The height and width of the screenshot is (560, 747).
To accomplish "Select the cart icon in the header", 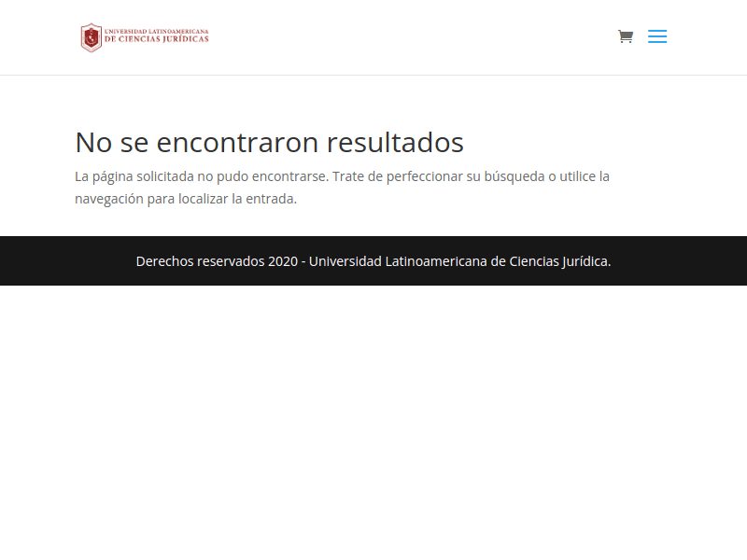I will point(626,35).
